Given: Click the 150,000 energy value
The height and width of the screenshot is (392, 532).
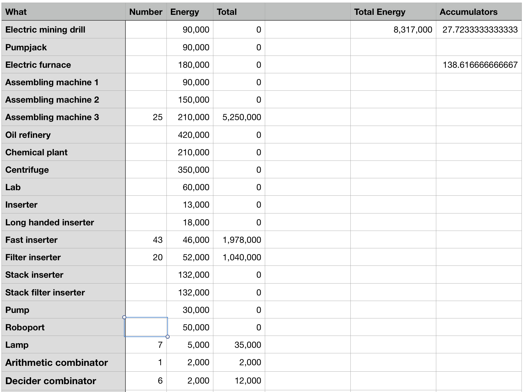Looking at the screenshot, I should point(190,99).
